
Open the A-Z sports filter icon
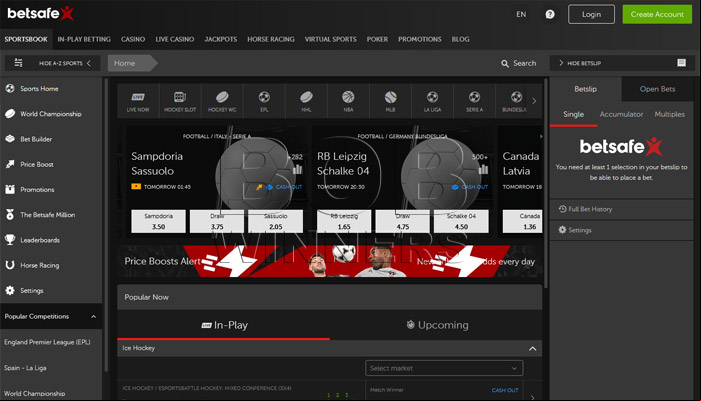(18, 63)
